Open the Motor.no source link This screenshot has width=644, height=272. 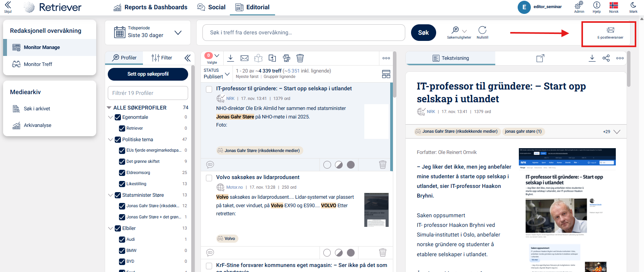(x=234, y=188)
